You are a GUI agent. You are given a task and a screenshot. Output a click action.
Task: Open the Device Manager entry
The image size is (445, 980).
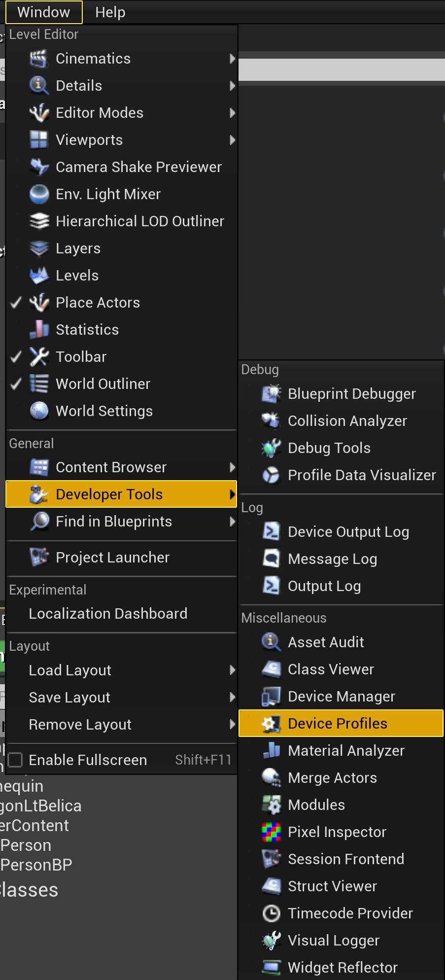pyautogui.click(x=341, y=697)
